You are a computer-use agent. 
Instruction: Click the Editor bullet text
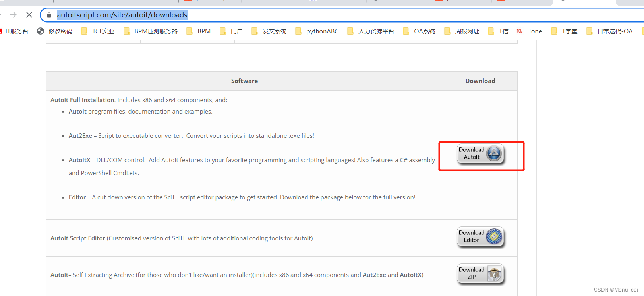(x=242, y=197)
